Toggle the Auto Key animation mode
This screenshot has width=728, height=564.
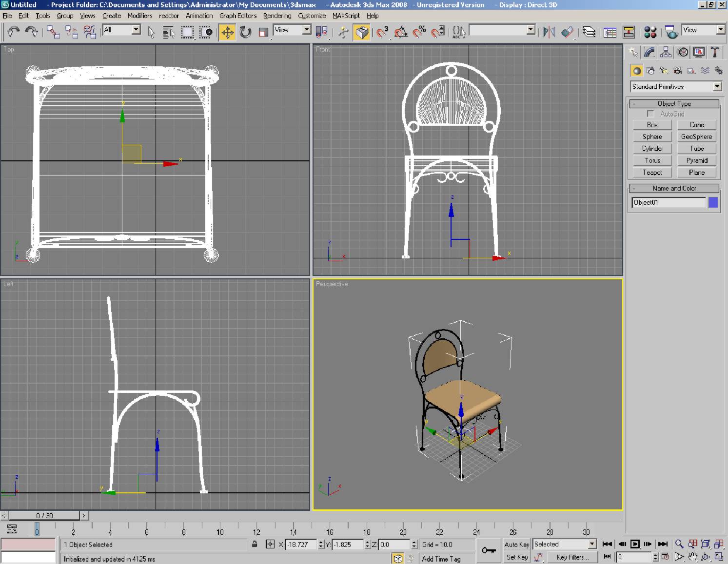click(x=516, y=545)
